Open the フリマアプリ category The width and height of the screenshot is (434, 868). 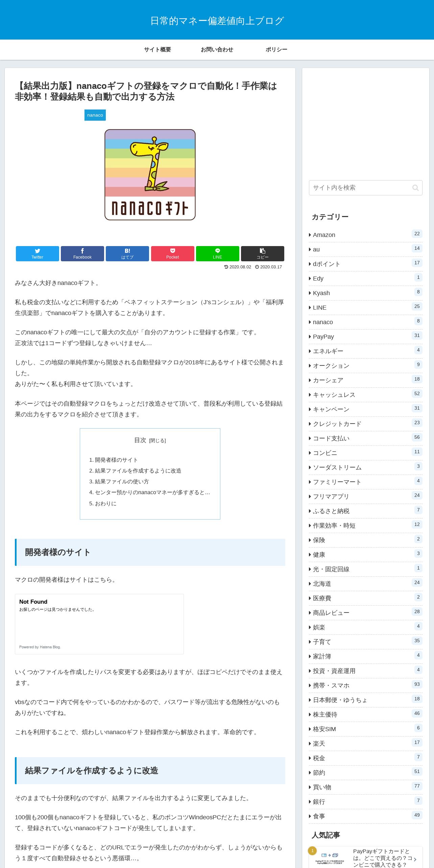(366, 497)
